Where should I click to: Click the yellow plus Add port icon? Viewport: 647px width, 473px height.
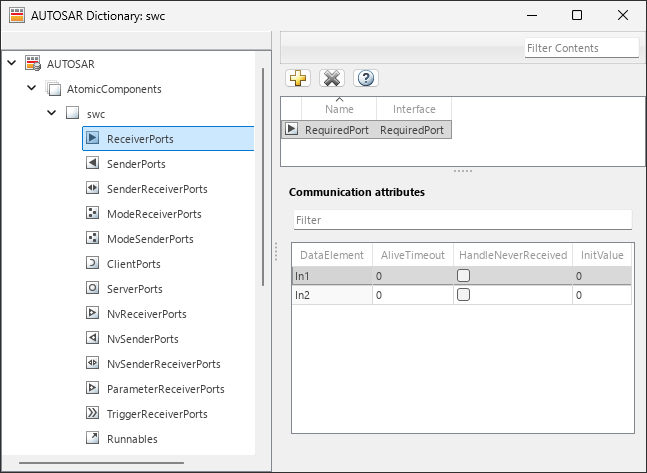tap(298, 78)
